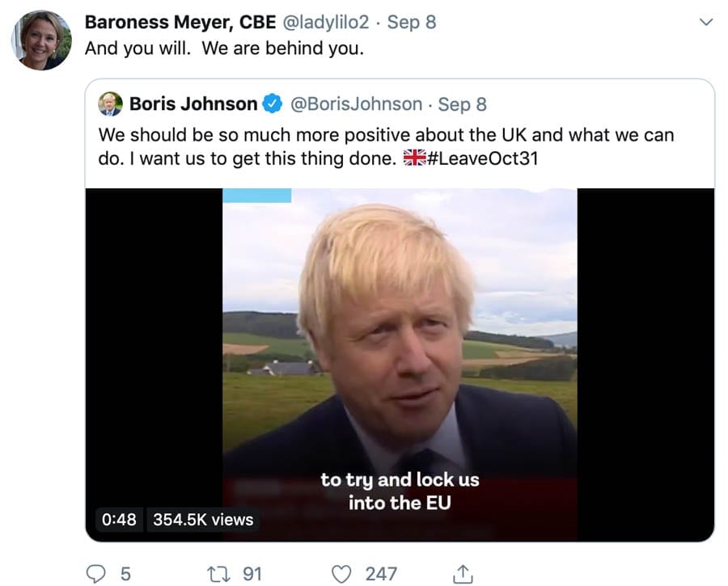Click the UK flag emoji
The height and width of the screenshot is (586, 728).
coord(414,159)
